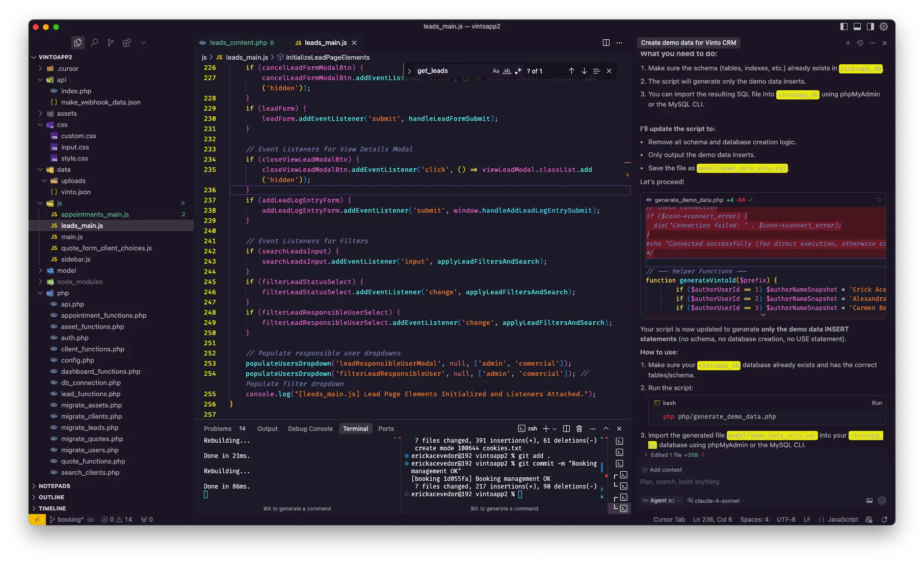Open the Debug Console tab
Screen dimensions: 924x563
click(310, 429)
